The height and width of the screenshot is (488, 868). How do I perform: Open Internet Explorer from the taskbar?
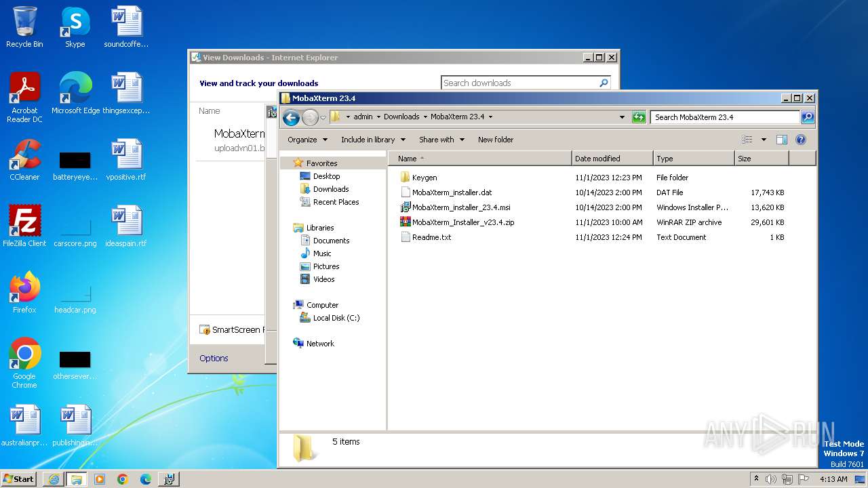pos(54,479)
